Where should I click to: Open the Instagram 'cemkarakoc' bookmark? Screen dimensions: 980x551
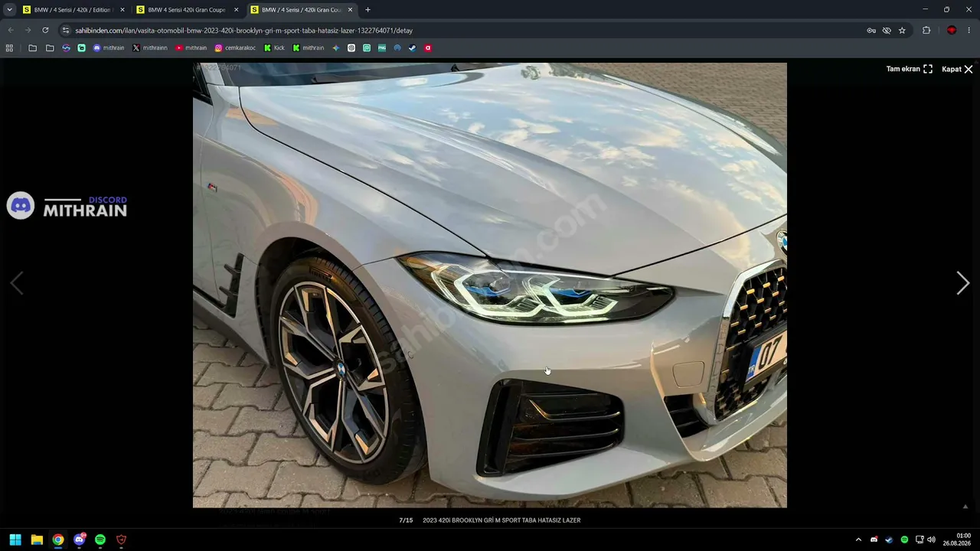pos(235,47)
